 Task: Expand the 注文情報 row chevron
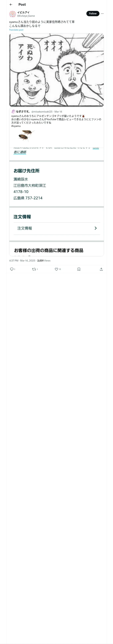tap(95, 228)
